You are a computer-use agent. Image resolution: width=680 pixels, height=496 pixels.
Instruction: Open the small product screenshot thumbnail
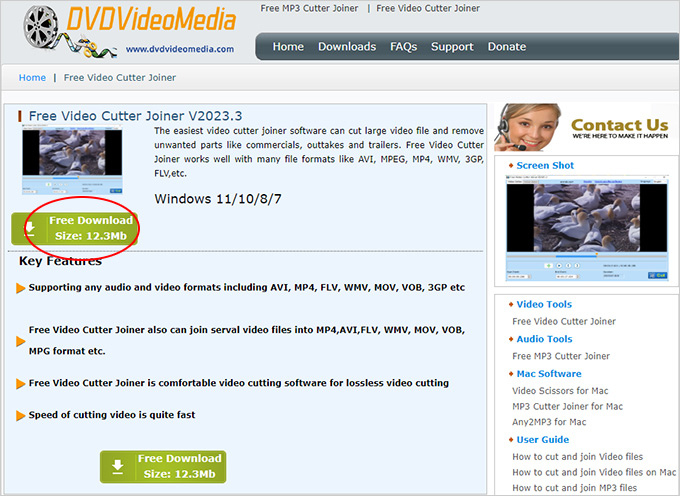72,160
